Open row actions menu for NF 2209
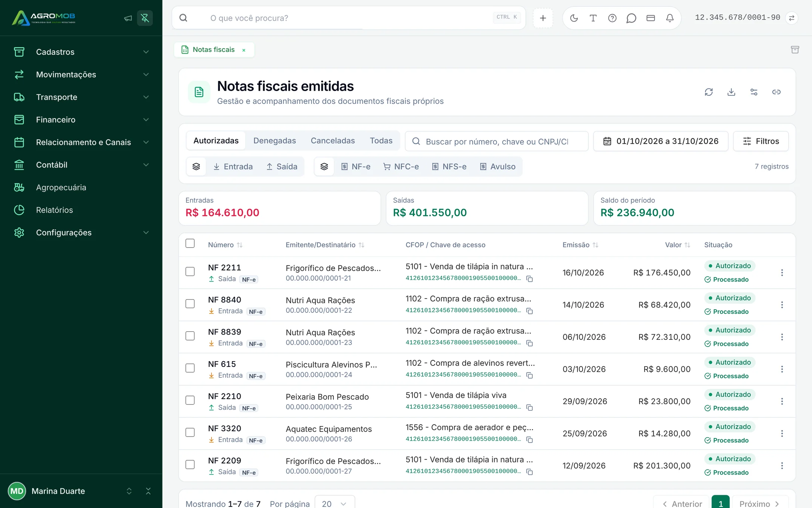 pos(782,465)
